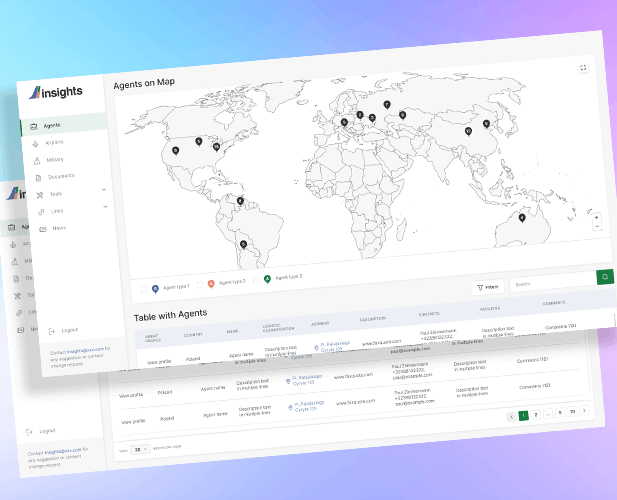Select the pin in central China
The height and width of the screenshot is (500, 617).
pyautogui.click(x=468, y=131)
